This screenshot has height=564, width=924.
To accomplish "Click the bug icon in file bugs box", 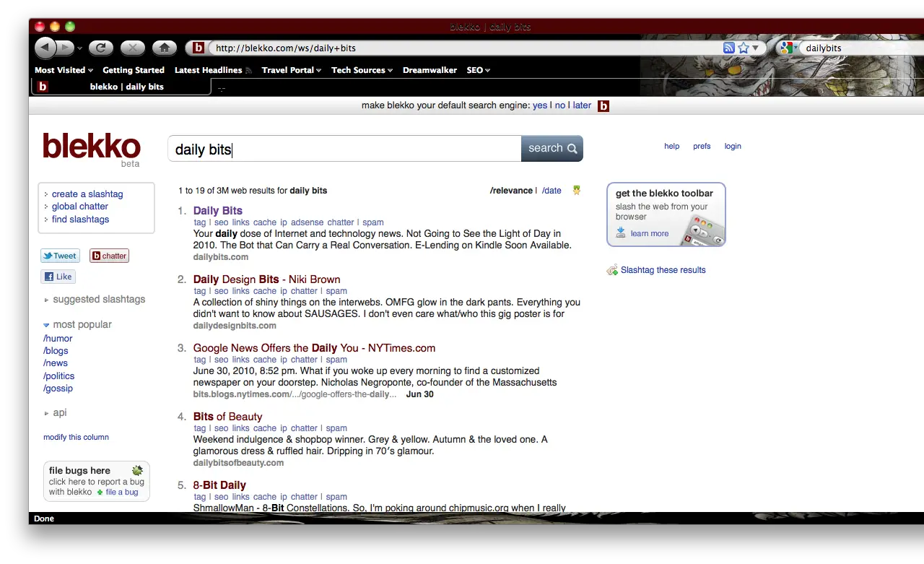I will [136, 471].
